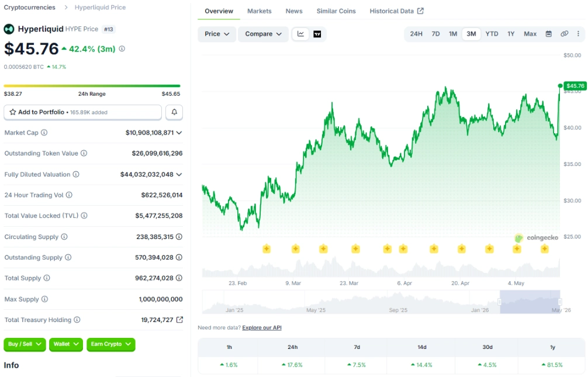The width and height of the screenshot is (588, 377).
Task: Open info tooltip next to Market Cap
Action: pos(44,133)
